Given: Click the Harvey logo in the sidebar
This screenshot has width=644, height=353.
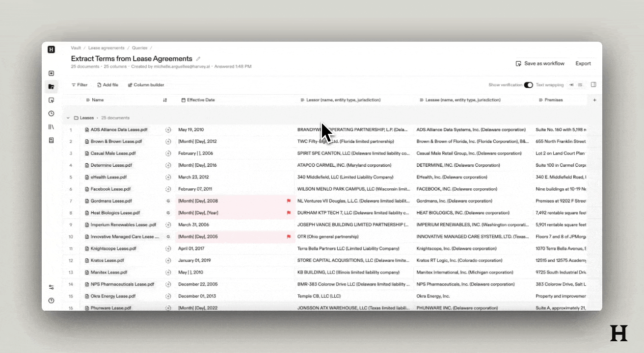Looking at the screenshot, I should pyautogui.click(x=51, y=49).
